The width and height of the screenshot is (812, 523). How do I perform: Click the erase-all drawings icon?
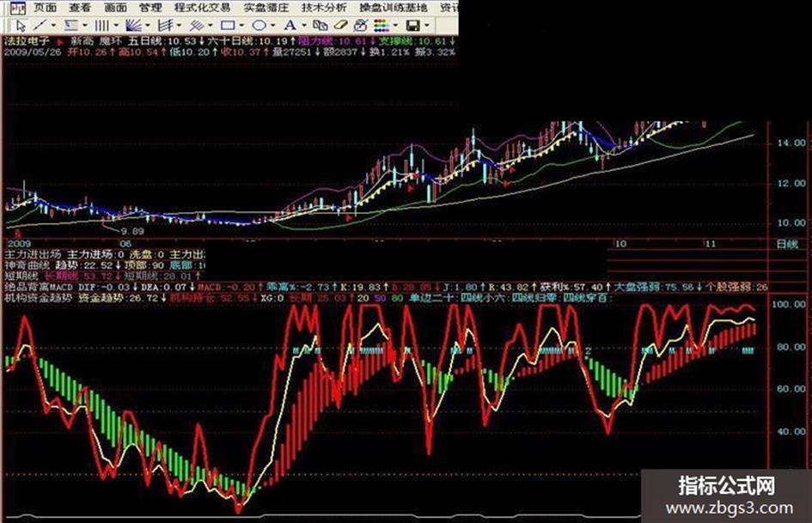pos(360,25)
